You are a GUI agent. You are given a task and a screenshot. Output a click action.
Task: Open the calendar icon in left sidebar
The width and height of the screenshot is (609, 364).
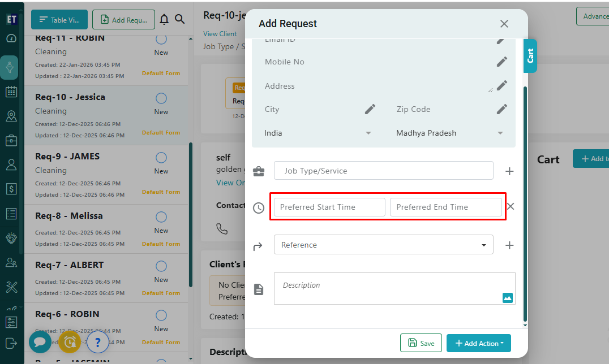click(x=11, y=92)
